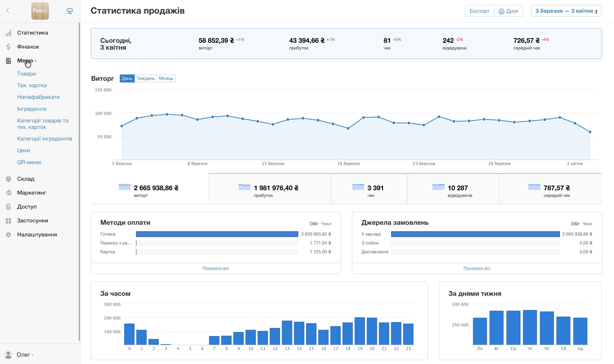This screenshot has height=364, width=614.
Task: Click the Маркетинг pie chart icon
Action: (9, 193)
